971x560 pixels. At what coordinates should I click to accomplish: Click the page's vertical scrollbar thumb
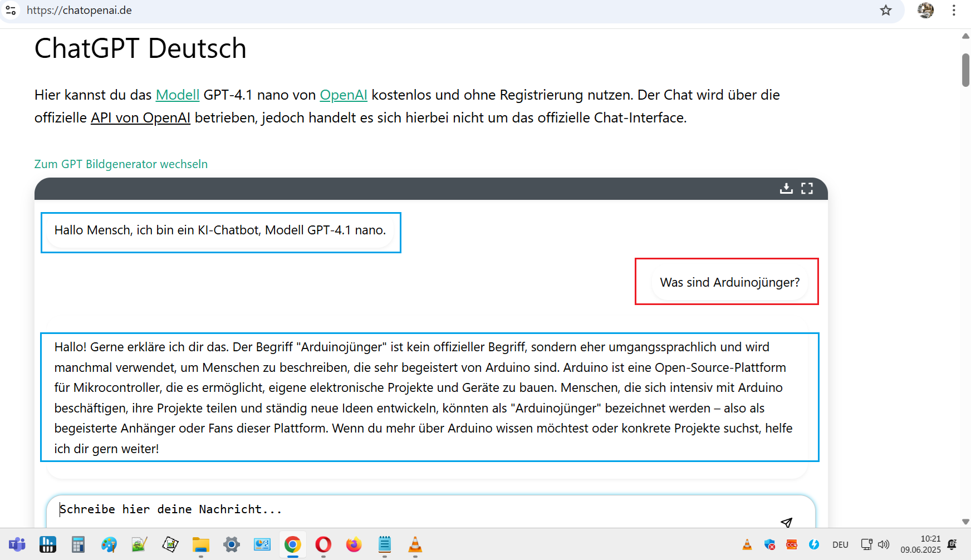click(x=965, y=70)
